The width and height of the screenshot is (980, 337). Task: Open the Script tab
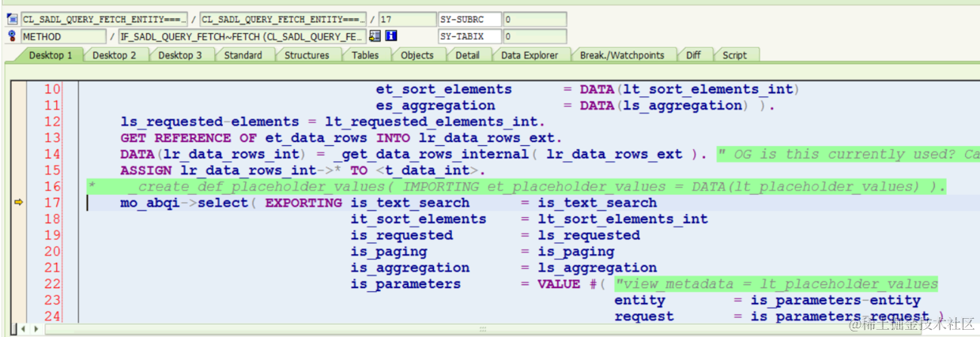[734, 55]
